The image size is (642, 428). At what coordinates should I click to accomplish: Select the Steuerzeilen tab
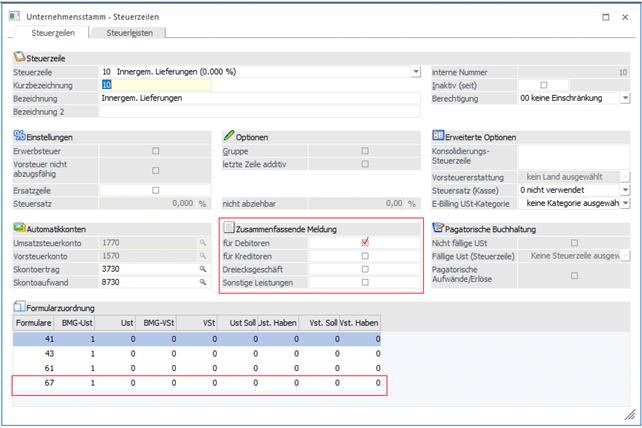point(47,33)
